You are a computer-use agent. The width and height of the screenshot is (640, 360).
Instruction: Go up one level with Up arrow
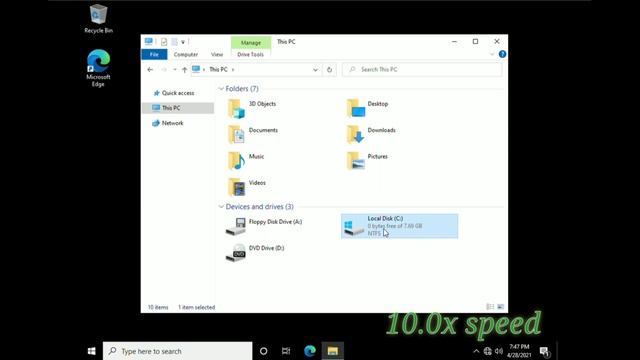(184, 70)
